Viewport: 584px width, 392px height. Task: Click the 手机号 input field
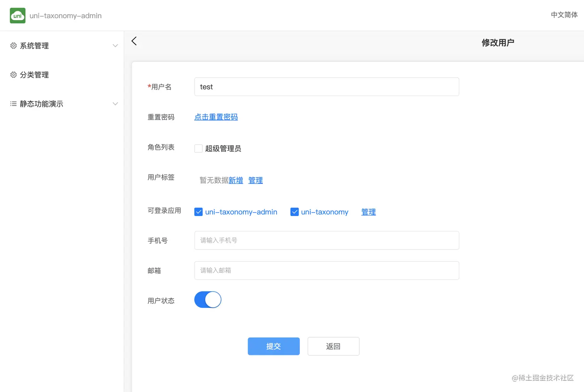326,240
